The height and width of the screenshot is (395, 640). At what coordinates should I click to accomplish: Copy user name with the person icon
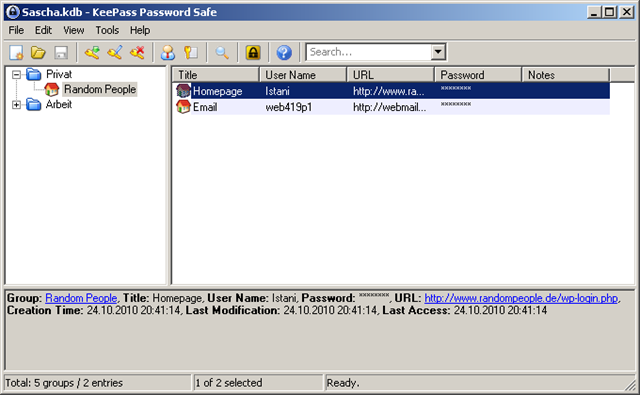coord(168,53)
